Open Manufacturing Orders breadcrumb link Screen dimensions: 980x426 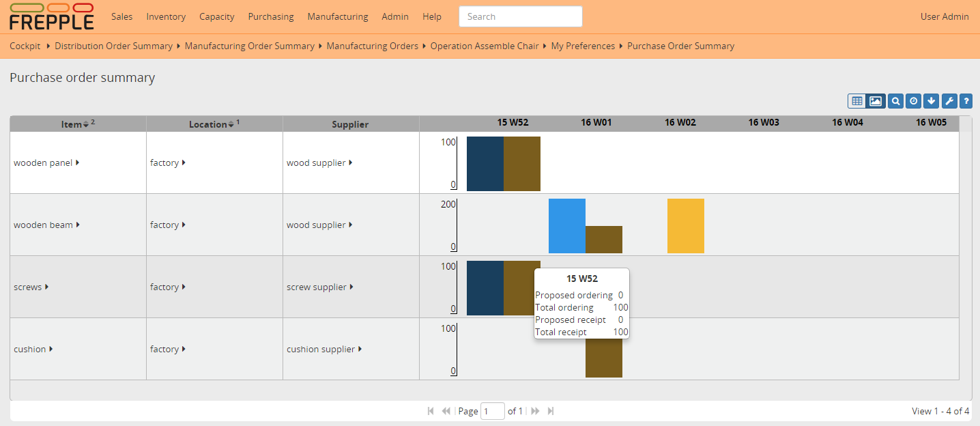click(372, 46)
